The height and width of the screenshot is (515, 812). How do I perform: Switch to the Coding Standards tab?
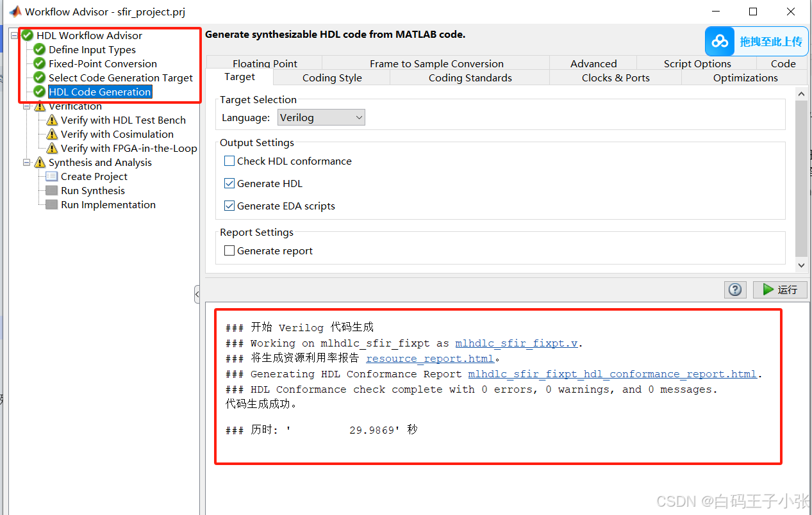pyautogui.click(x=470, y=78)
